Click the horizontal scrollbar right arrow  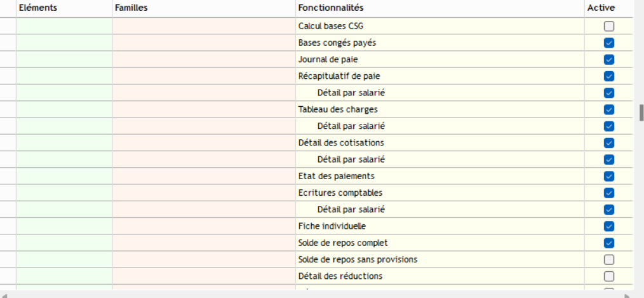[627, 295]
